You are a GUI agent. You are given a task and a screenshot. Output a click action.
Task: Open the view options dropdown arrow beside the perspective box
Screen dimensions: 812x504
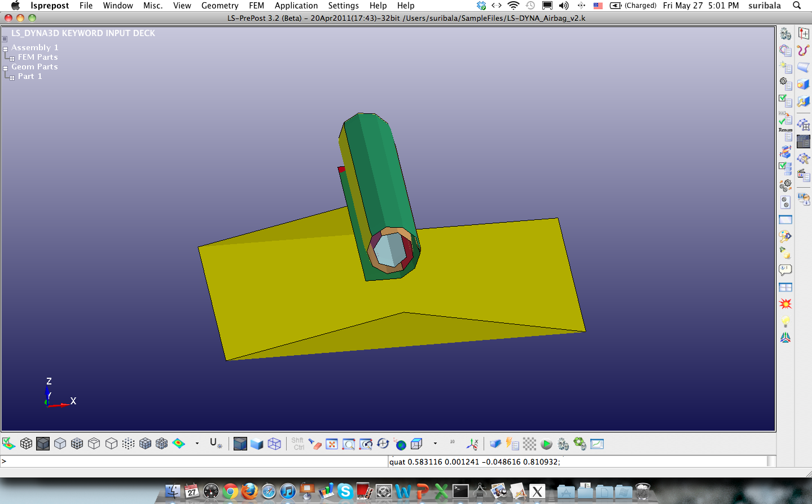point(435,444)
